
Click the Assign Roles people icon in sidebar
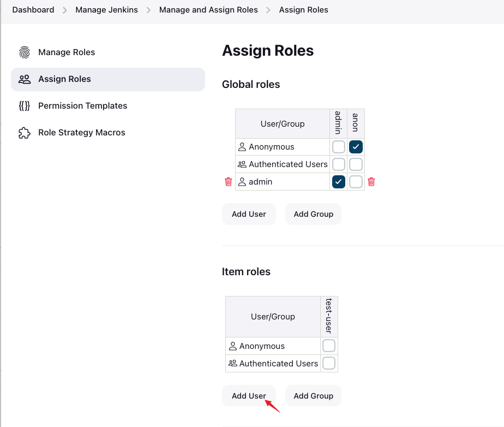pyautogui.click(x=25, y=79)
